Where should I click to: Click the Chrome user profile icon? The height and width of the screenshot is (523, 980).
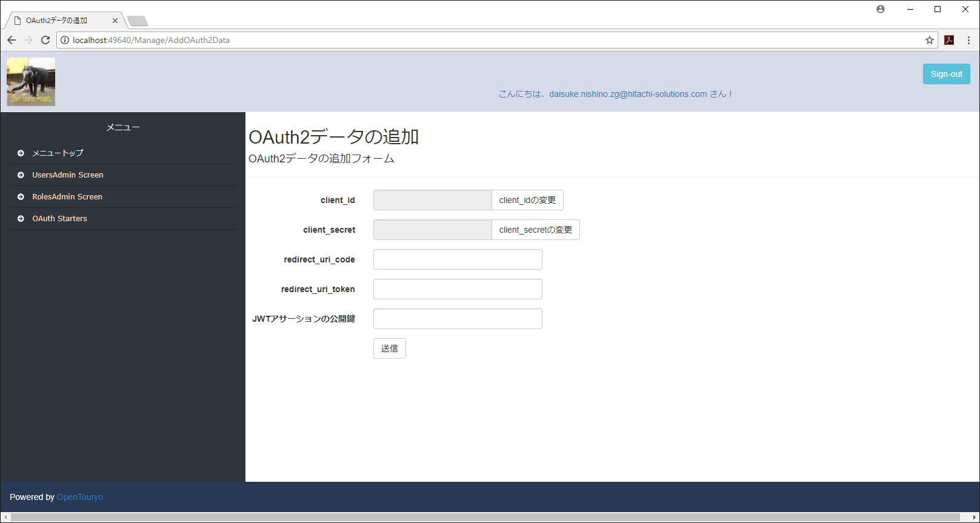[881, 9]
